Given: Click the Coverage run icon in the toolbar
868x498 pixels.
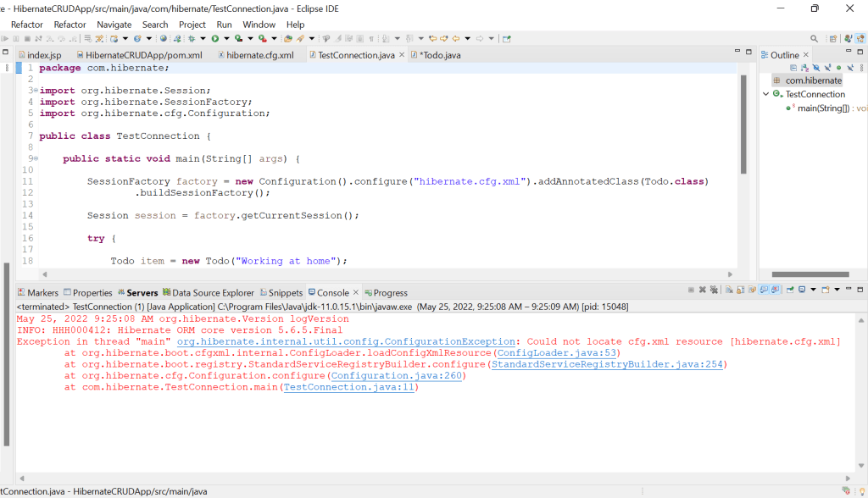Looking at the screenshot, I should point(238,39).
